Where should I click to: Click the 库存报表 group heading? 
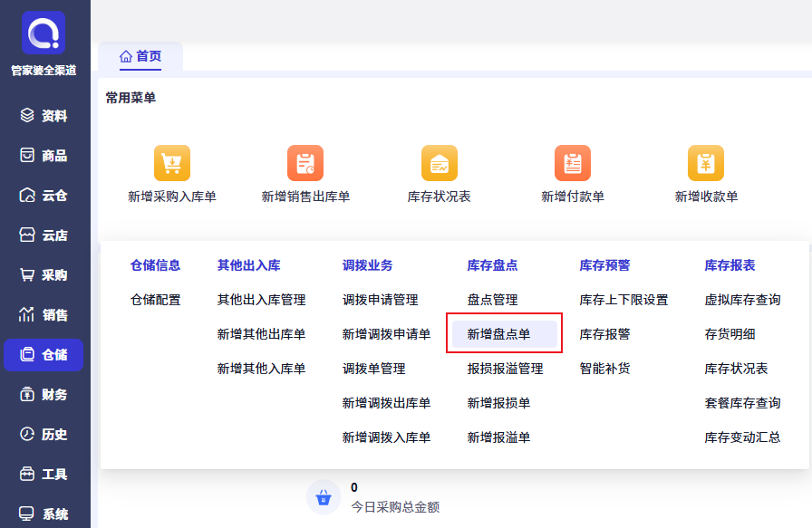tap(730, 265)
